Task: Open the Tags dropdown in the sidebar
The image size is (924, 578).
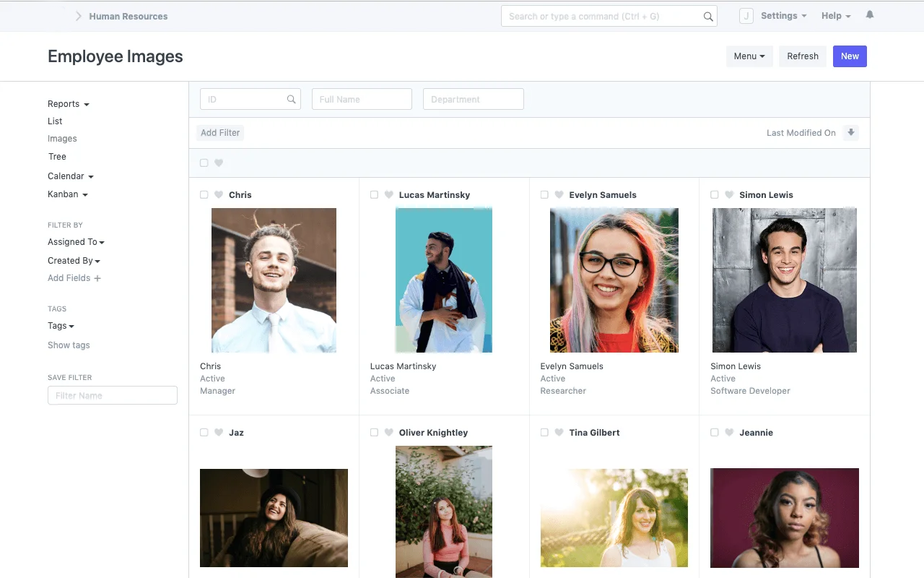Action: (61, 325)
